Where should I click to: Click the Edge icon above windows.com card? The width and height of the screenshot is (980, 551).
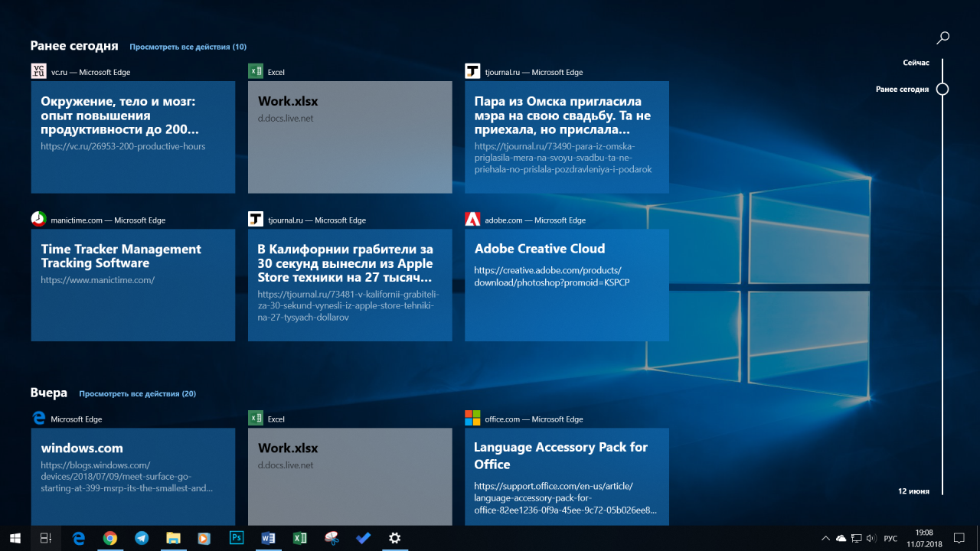pyautogui.click(x=38, y=418)
